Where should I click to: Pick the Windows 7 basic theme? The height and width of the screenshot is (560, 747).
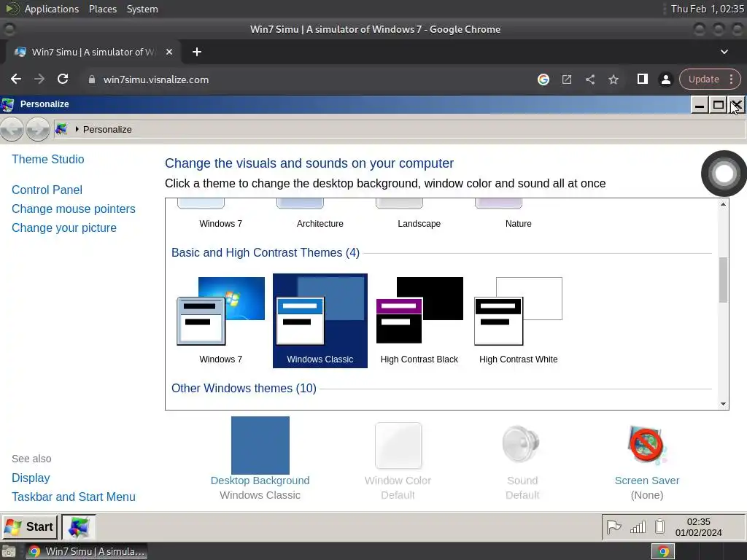pyautogui.click(x=220, y=321)
